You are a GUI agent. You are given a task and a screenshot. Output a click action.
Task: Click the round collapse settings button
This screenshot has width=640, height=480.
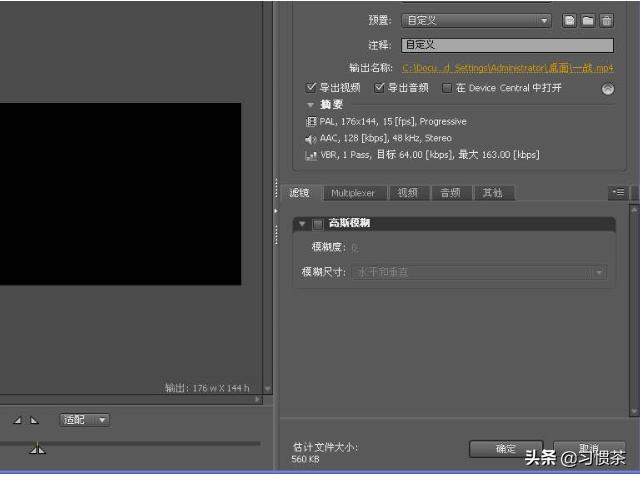608,89
